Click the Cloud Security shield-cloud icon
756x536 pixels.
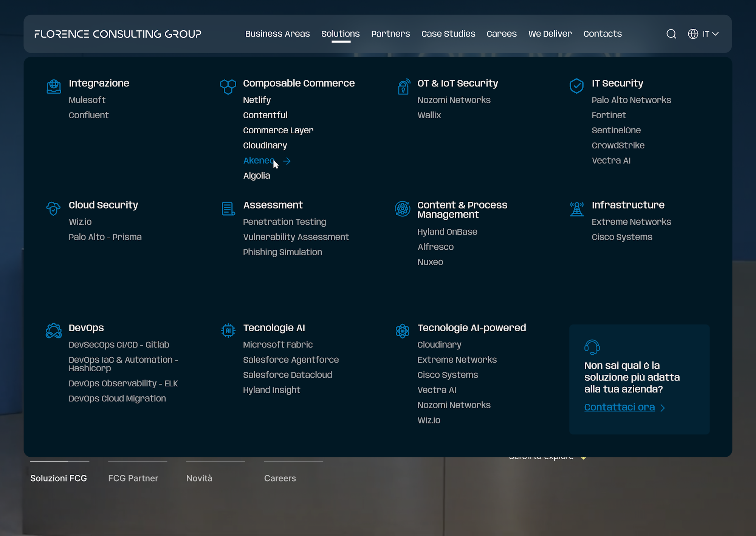click(53, 209)
